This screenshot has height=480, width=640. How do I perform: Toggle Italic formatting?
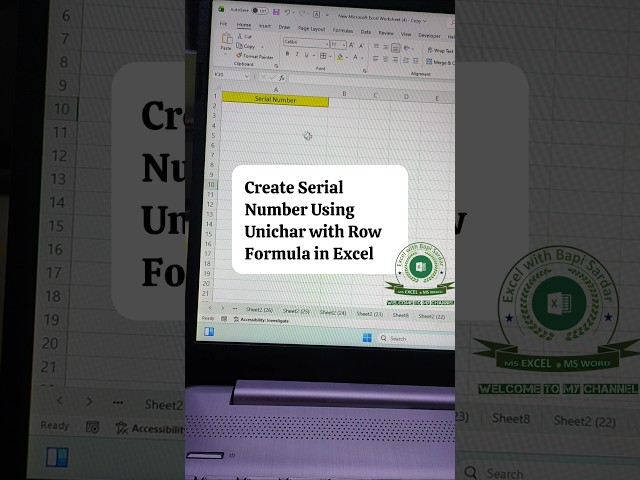(297, 54)
